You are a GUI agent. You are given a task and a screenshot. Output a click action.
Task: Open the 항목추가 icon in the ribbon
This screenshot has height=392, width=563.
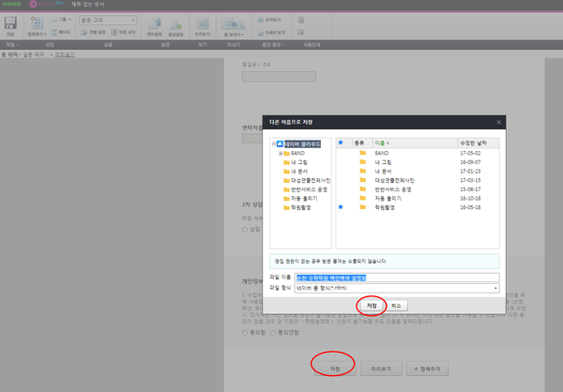tap(37, 23)
